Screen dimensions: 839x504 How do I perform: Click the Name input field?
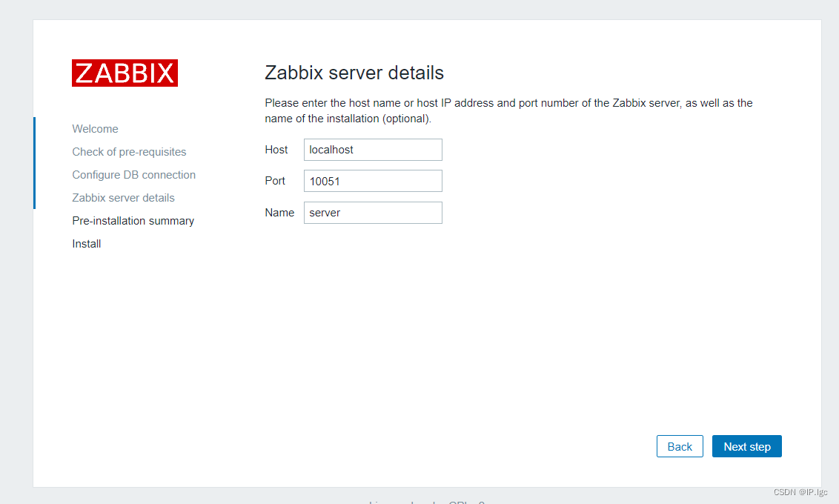click(x=373, y=213)
